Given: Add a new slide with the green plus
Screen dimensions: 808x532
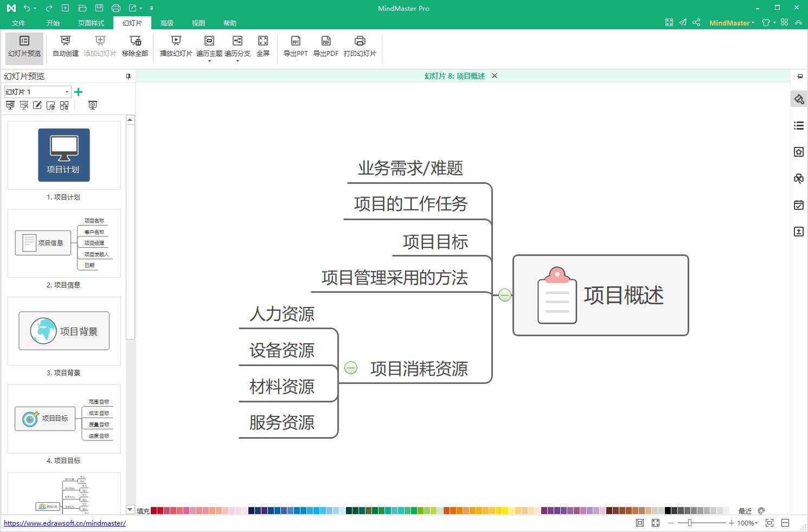Looking at the screenshot, I should coord(78,92).
